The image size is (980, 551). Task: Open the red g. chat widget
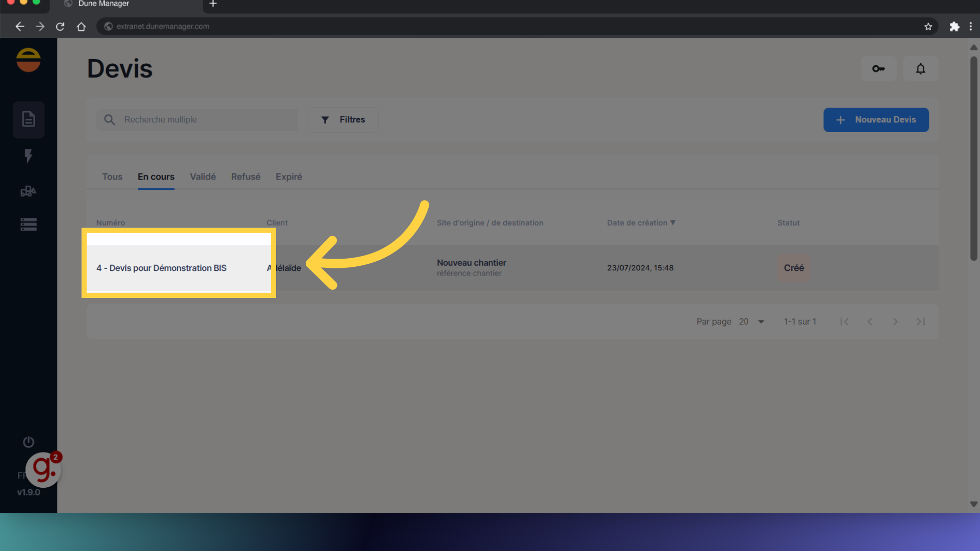[x=44, y=469]
